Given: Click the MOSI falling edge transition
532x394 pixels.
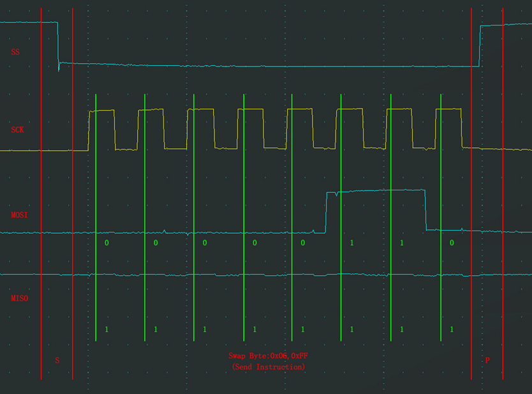Looking at the screenshot, I should (425, 209).
